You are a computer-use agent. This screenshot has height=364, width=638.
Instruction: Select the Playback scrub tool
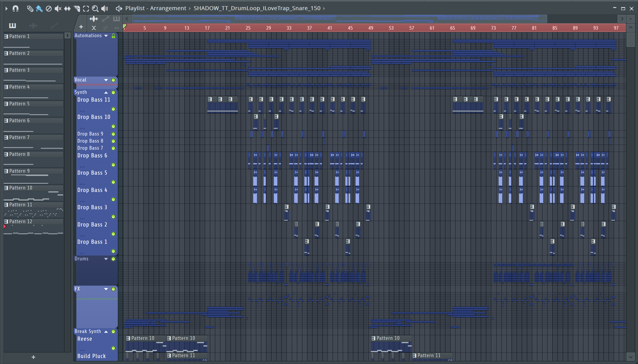(x=105, y=8)
